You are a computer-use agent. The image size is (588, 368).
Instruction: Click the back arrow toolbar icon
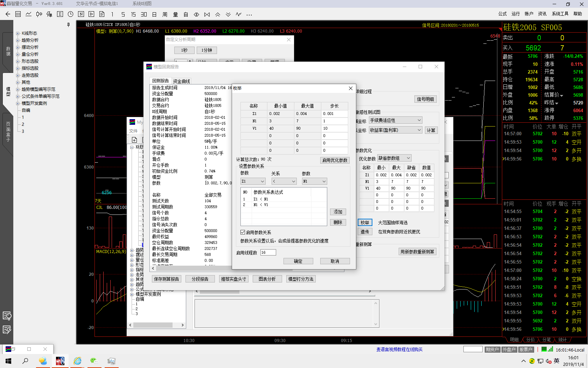coord(8,14)
